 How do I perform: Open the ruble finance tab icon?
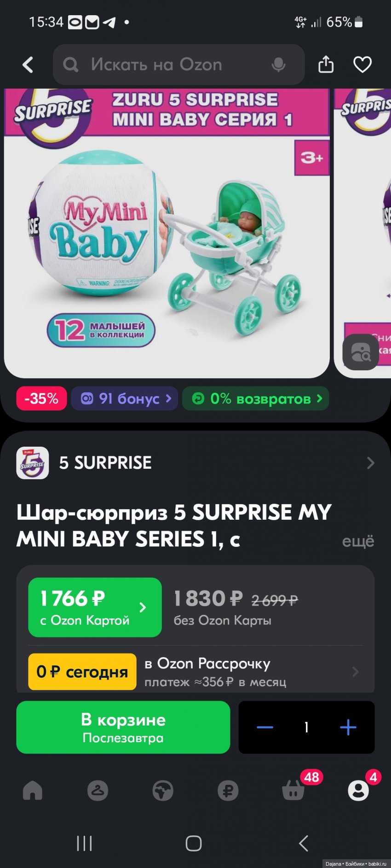228,790
